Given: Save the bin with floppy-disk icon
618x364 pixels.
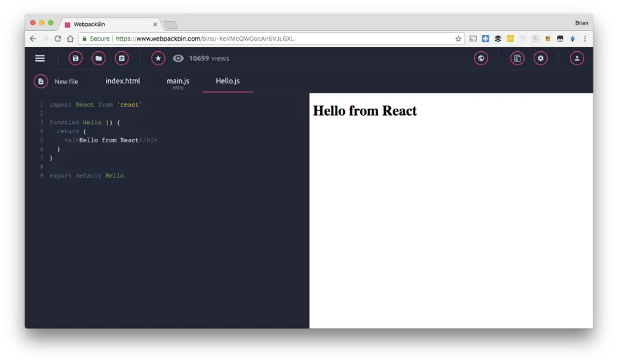Looking at the screenshot, I should coord(75,58).
